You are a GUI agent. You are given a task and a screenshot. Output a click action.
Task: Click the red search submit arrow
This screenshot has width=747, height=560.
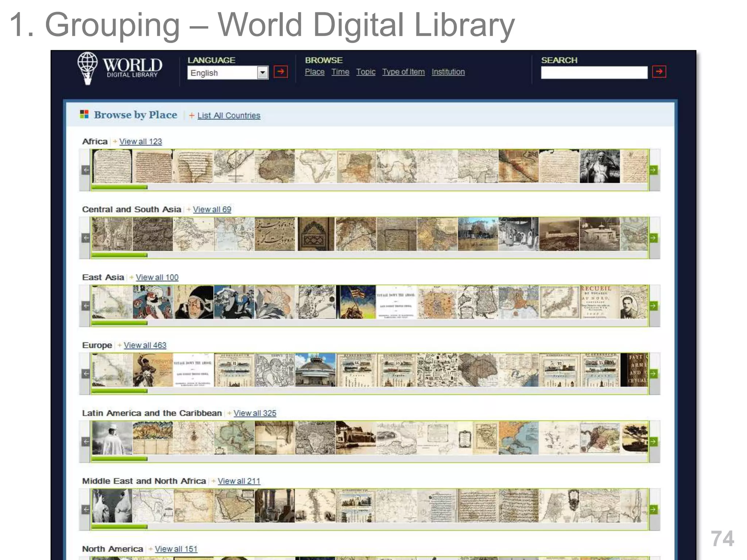(659, 71)
